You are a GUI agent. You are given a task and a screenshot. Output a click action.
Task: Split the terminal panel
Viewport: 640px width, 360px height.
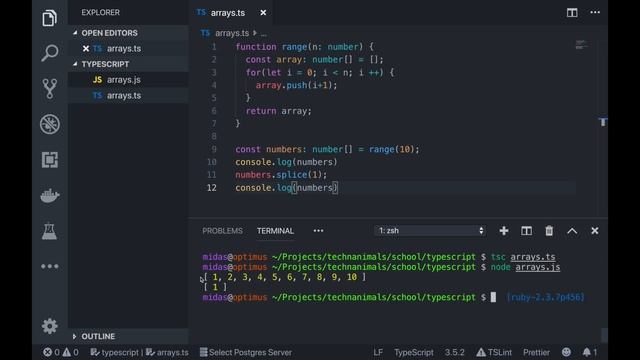click(x=527, y=231)
